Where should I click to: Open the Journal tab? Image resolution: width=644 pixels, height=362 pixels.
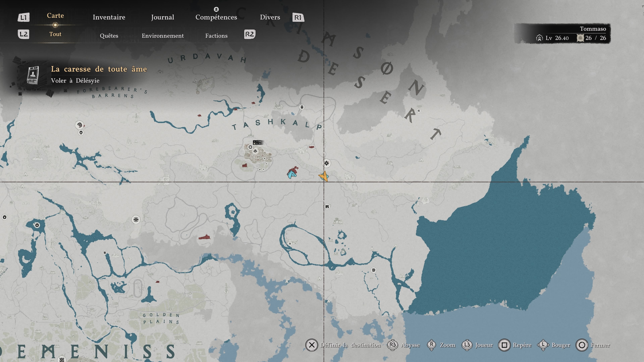coord(163,17)
